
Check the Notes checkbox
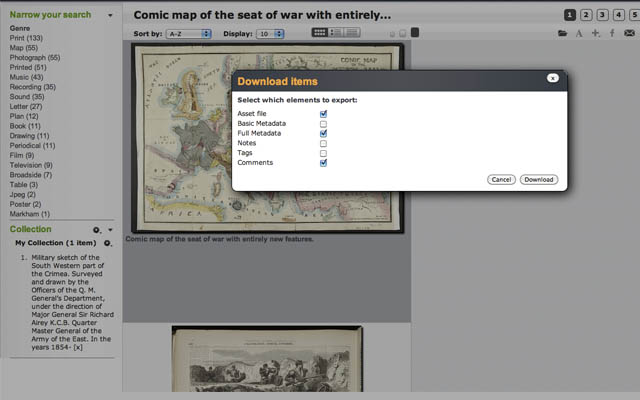click(323, 143)
